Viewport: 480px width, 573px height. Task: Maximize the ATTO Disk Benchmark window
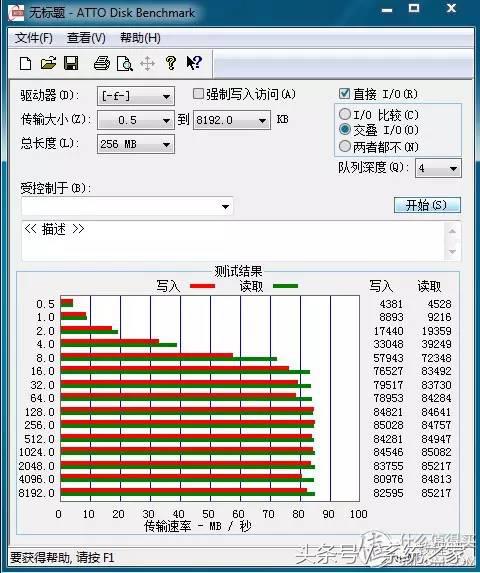click(414, 8)
